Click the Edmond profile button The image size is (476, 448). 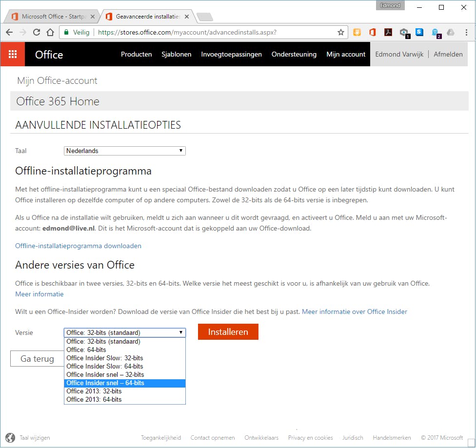pos(390,5)
